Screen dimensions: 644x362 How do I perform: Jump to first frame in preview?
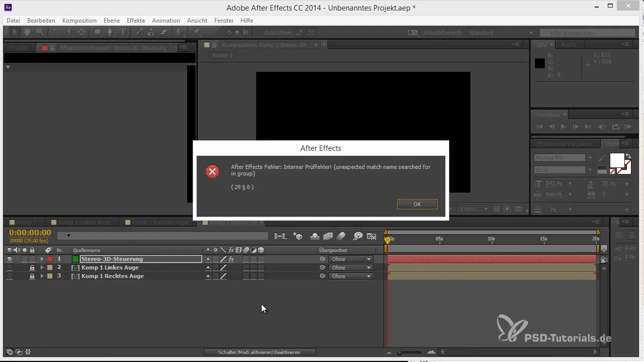(540, 127)
